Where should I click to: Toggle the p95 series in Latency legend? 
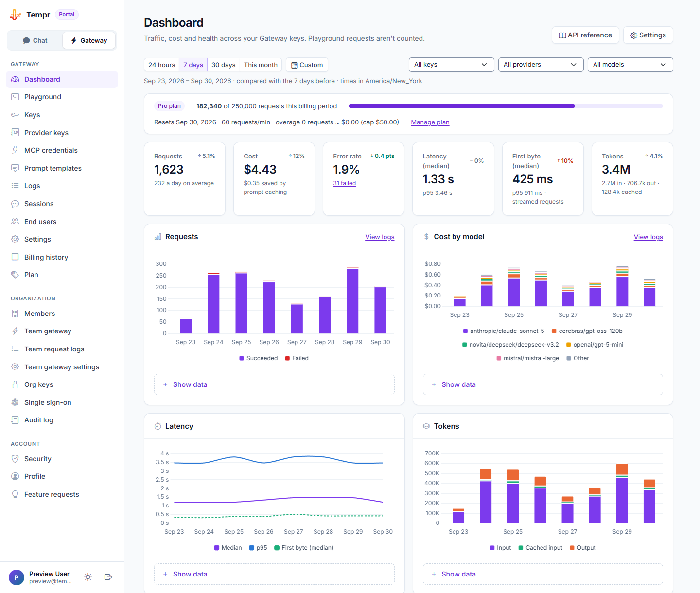pos(258,548)
